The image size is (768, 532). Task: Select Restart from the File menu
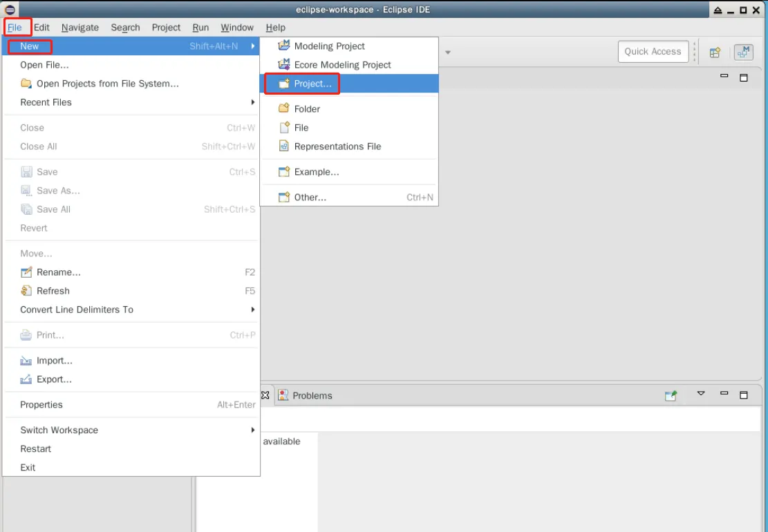pyautogui.click(x=131, y=449)
